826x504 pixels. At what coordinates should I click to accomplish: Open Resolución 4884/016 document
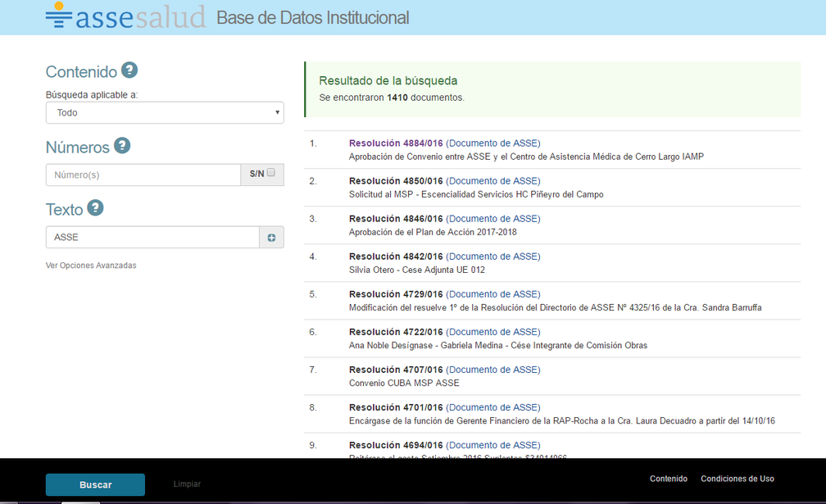445,143
